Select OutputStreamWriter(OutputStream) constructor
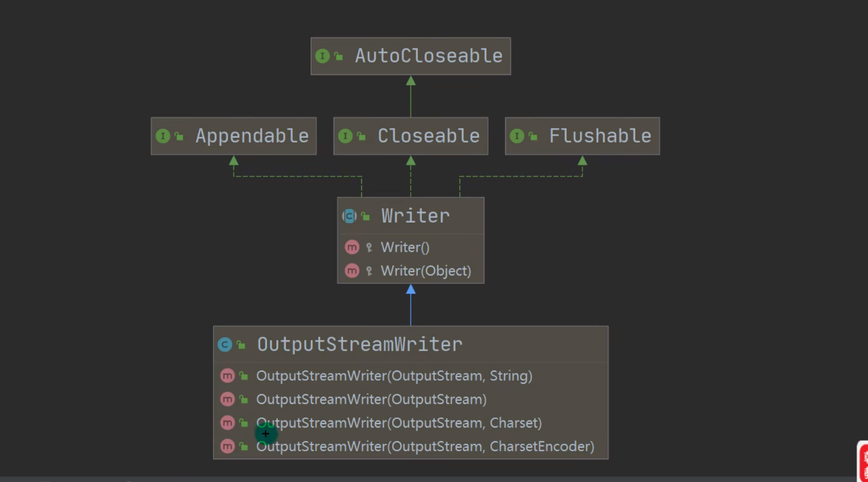868x482 pixels. [x=411, y=399]
